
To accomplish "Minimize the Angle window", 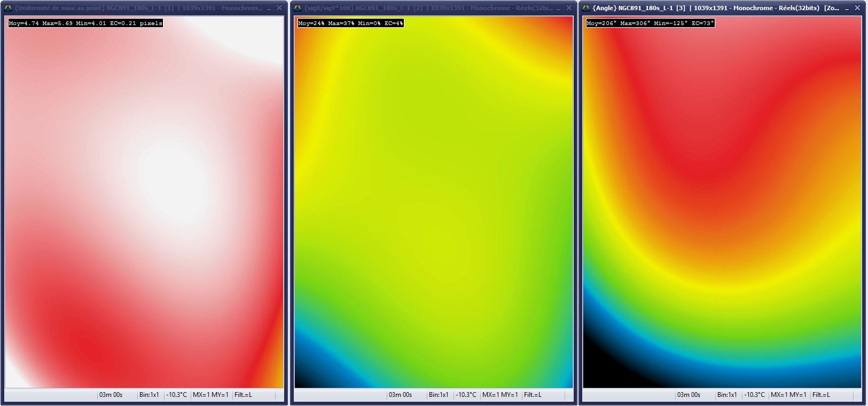I will 847,8.
